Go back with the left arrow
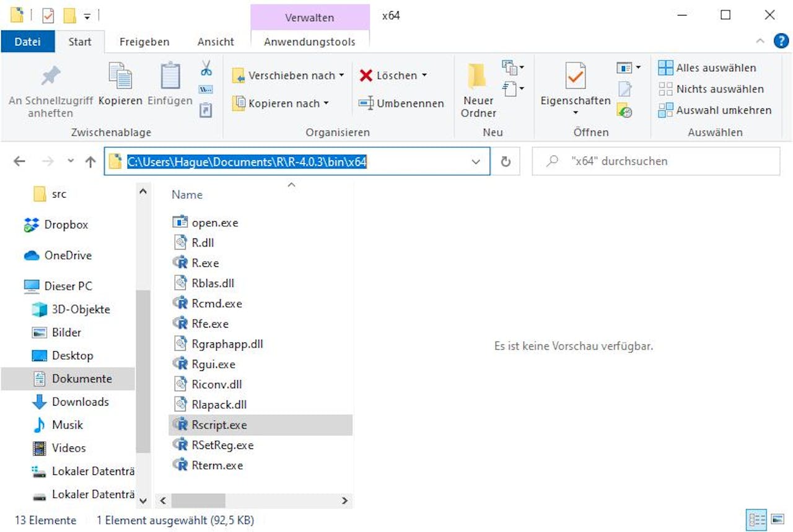 [x=19, y=162]
